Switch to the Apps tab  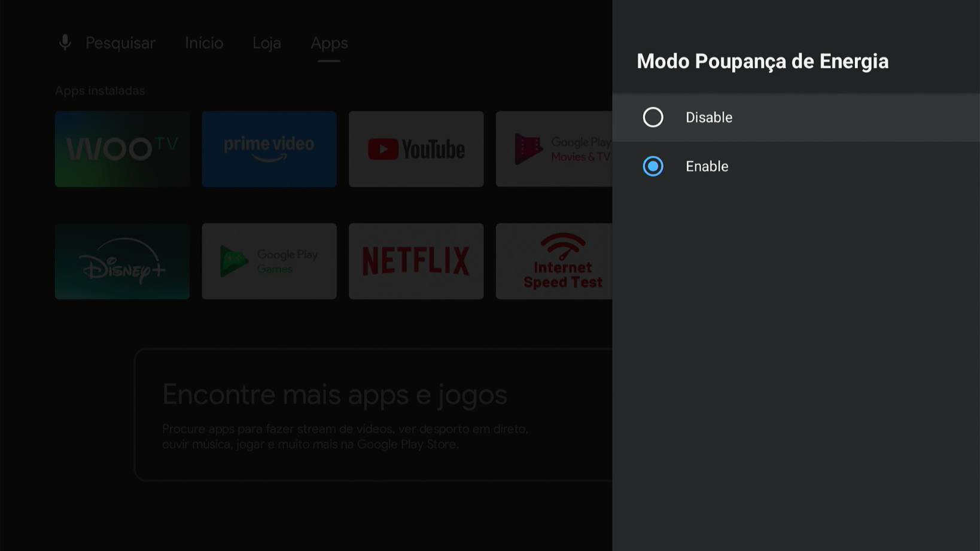pos(329,43)
